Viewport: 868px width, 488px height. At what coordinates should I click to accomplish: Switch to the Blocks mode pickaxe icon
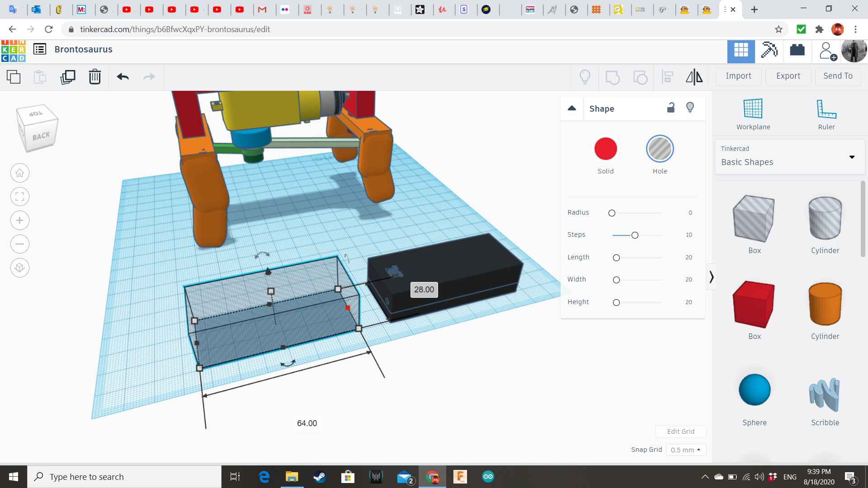click(x=769, y=50)
